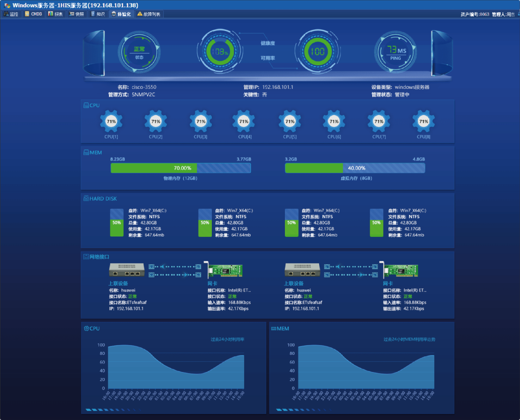
Task: Click the MEM chart bottom progress strip
Action: 304,409
